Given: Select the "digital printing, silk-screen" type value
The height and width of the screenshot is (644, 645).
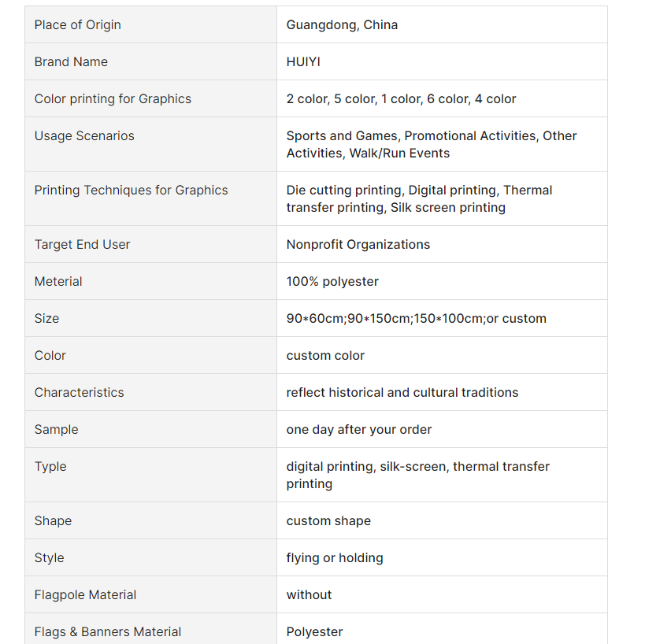Looking at the screenshot, I should coord(367,467).
